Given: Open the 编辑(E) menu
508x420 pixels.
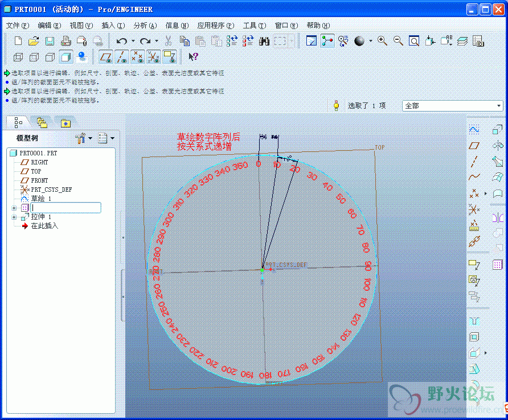Looking at the screenshot, I should pyautogui.click(x=49, y=25).
